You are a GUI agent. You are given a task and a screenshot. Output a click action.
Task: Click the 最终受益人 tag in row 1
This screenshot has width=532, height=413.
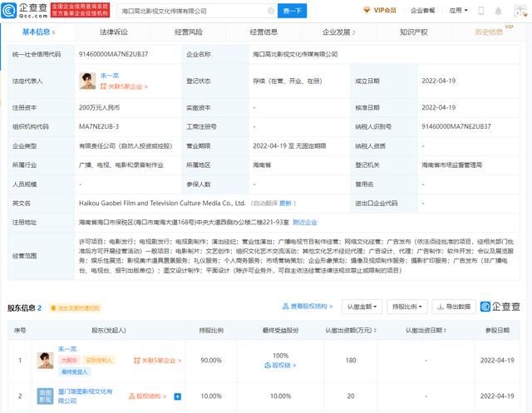coord(74,372)
